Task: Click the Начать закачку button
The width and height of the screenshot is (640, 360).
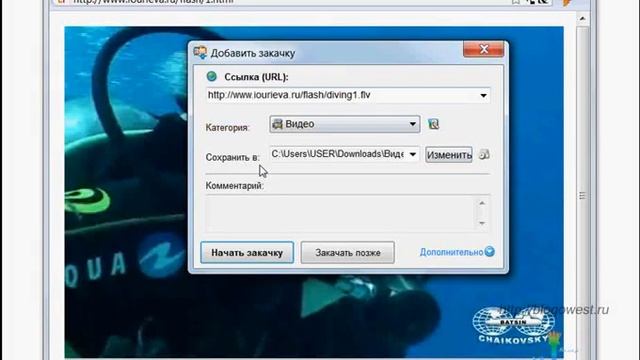Action: [x=247, y=253]
